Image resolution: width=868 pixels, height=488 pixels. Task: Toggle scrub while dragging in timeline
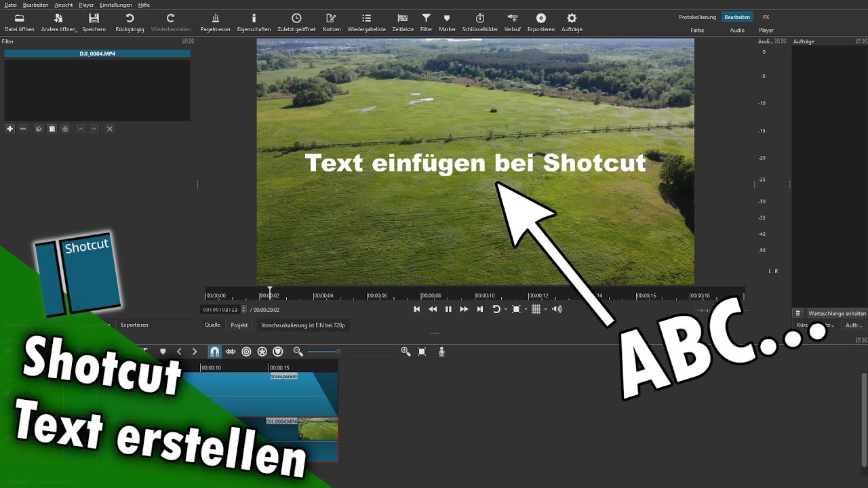[x=231, y=351]
